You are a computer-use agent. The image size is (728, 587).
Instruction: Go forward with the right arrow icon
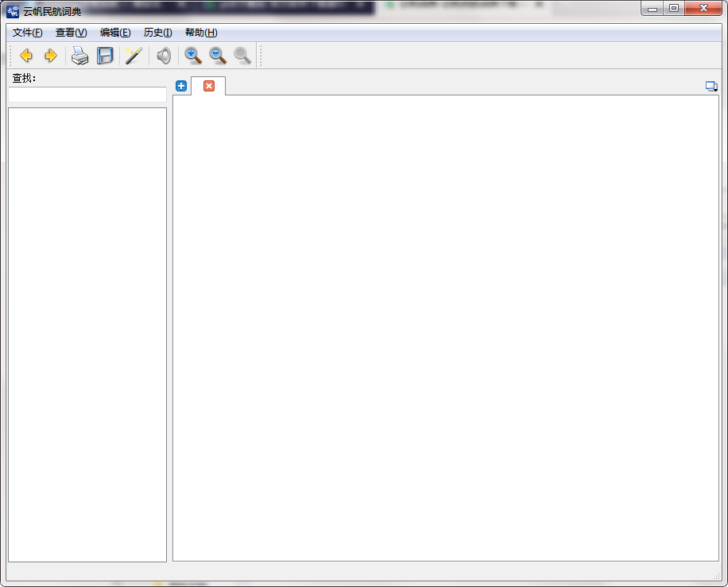(51, 56)
